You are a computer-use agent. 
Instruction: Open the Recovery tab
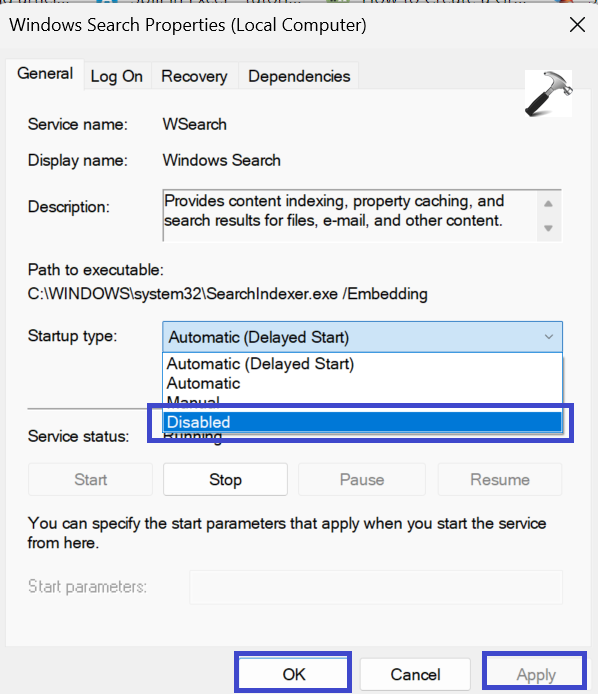[194, 76]
